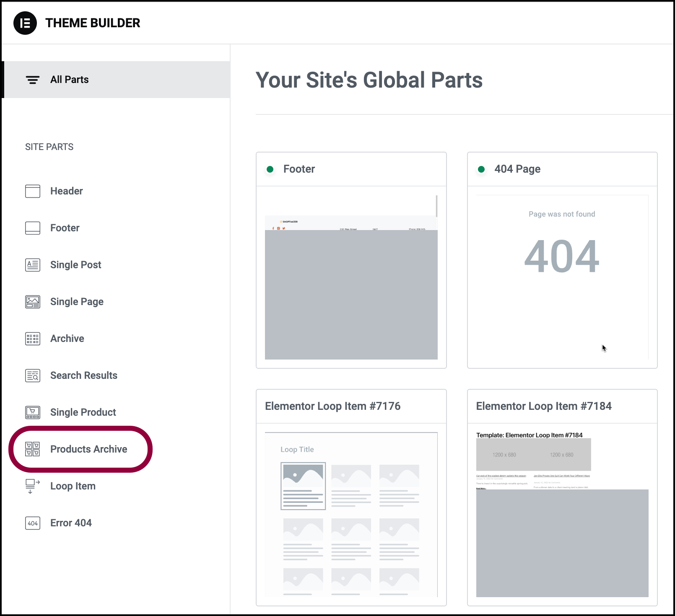The height and width of the screenshot is (616, 675).
Task: Click the Archive grid icon
Action: 33,339
